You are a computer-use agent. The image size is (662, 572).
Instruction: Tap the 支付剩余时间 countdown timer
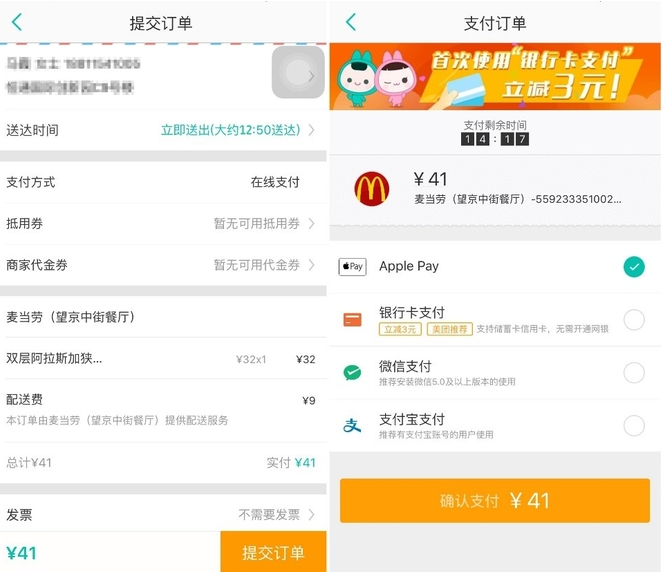click(x=495, y=139)
